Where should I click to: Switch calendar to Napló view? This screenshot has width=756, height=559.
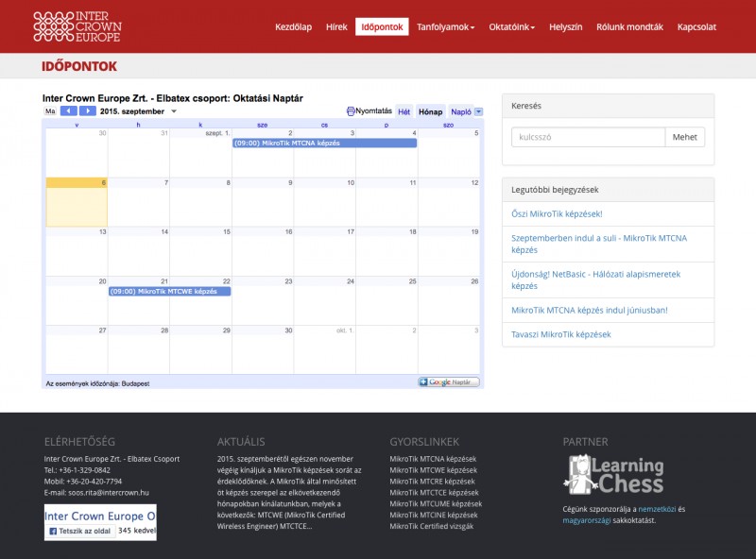(460, 111)
